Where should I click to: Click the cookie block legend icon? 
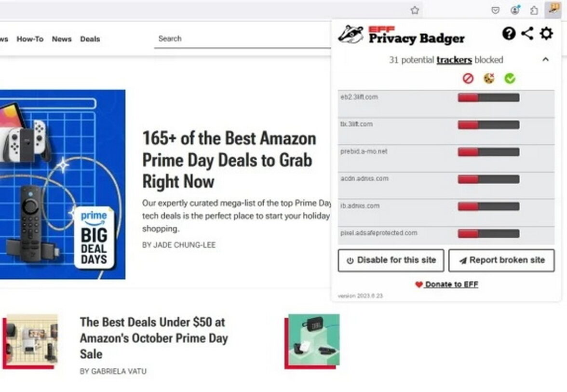489,79
